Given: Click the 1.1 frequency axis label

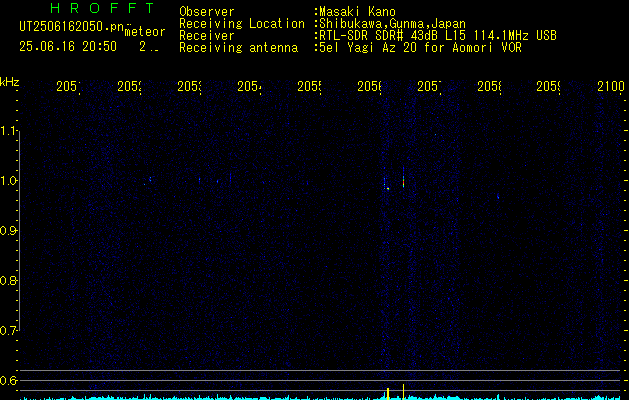Looking at the screenshot, I should [9, 131].
